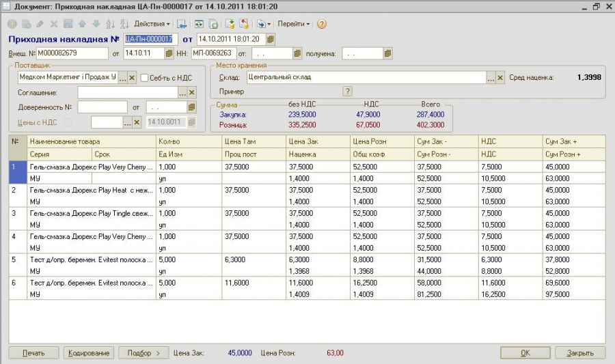Click the sort ascending toolbar icon
Image resolution: width=615 pixels, height=364 pixels.
pyautogui.click(x=110, y=24)
